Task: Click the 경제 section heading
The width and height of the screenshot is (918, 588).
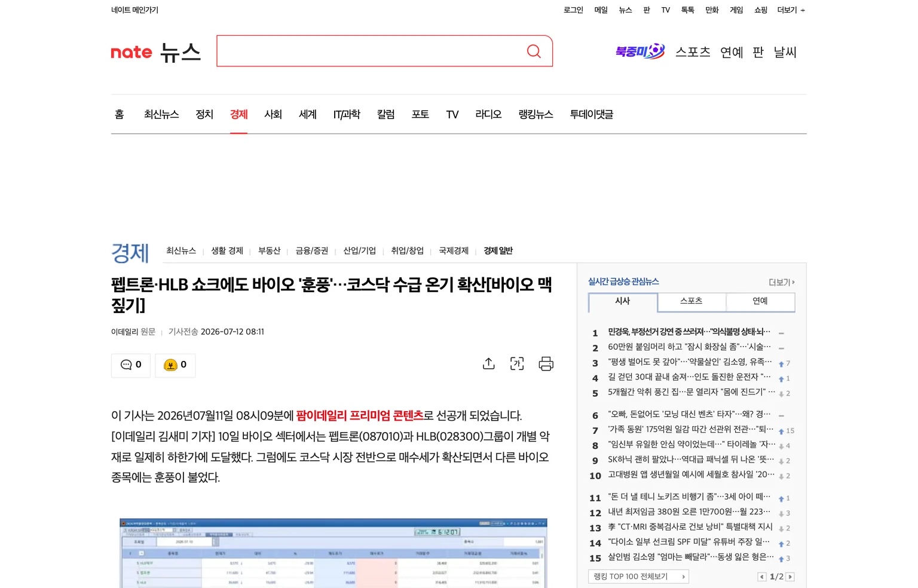Action: click(130, 253)
